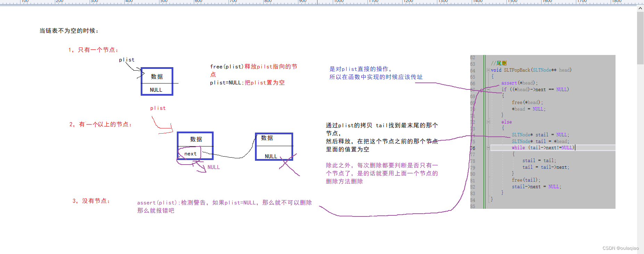
Task: Collapse the else block fold marker
Action: 488,122
